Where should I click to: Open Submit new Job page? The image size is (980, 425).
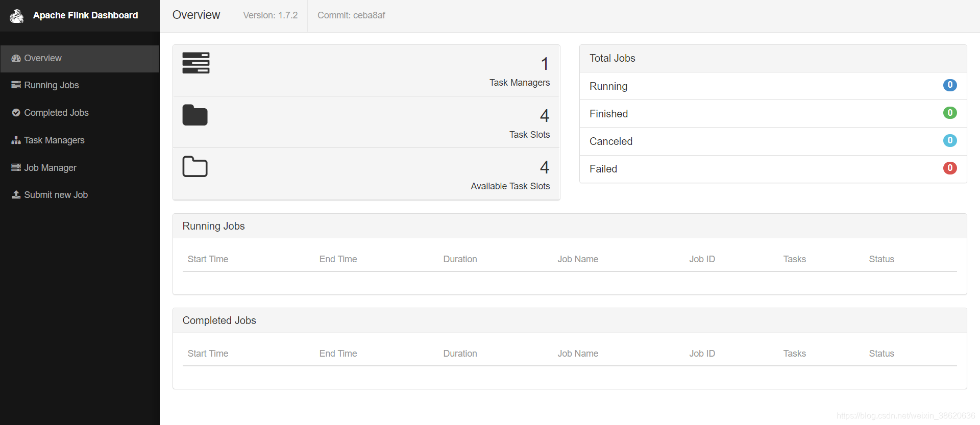pos(80,195)
